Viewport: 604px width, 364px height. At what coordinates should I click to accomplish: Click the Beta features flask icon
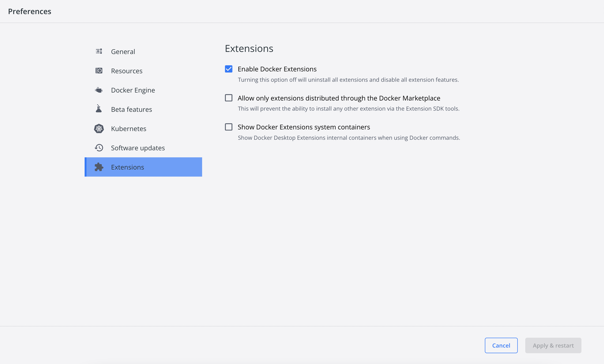99,109
